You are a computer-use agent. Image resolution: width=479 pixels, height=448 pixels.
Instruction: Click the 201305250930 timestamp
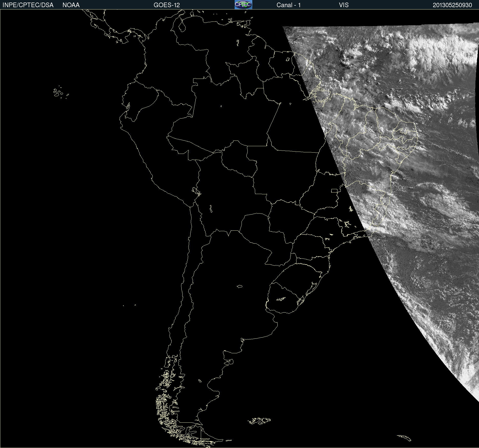coord(452,5)
